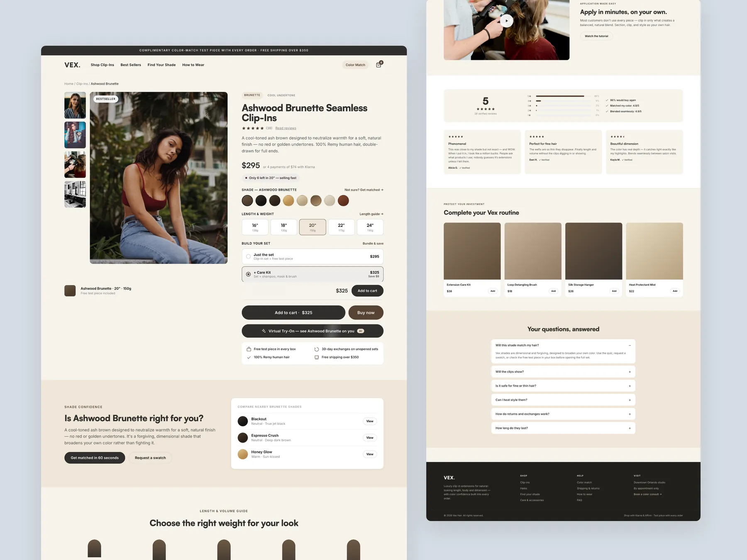
Task: Click 'Not sure? Get matched' link
Action: coord(364,190)
